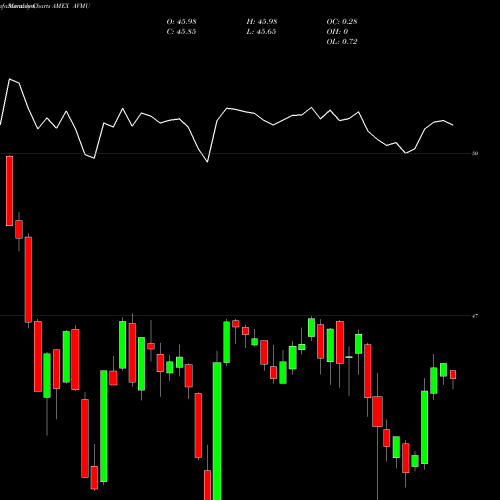Image resolution: width=500 pixels, height=500 pixels.
Task: Select the high price value H: 45.98
Action: pos(262,22)
